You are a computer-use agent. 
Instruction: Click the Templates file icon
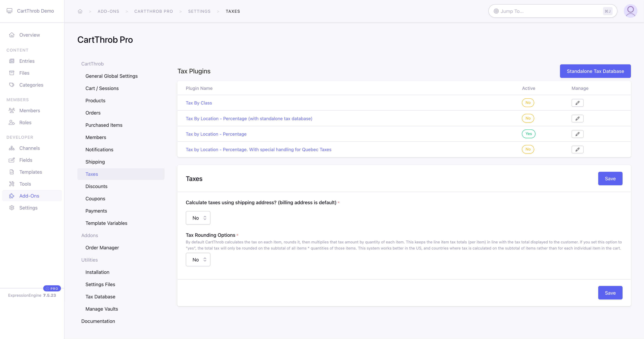tap(12, 172)
